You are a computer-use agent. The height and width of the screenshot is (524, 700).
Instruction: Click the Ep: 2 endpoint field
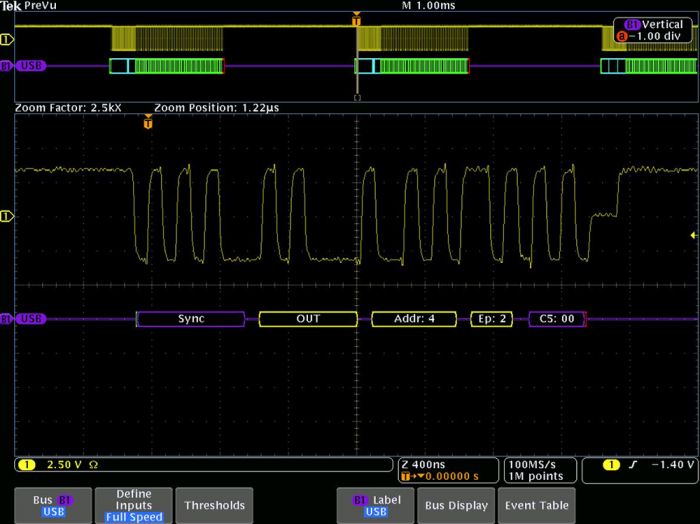coord(491,319)
